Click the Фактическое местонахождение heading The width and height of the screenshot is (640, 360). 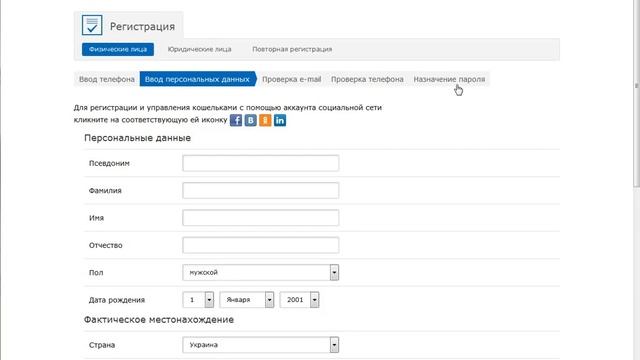[159, 320]
